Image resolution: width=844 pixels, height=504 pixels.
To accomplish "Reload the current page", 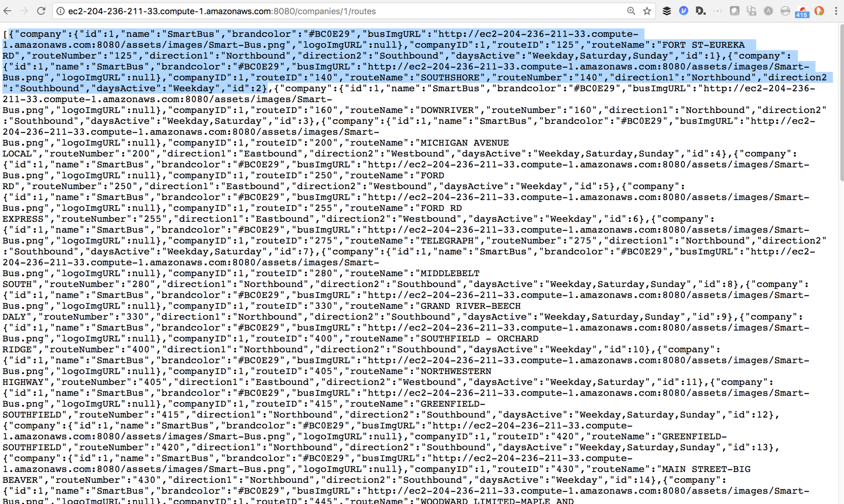I will [41, 11].
